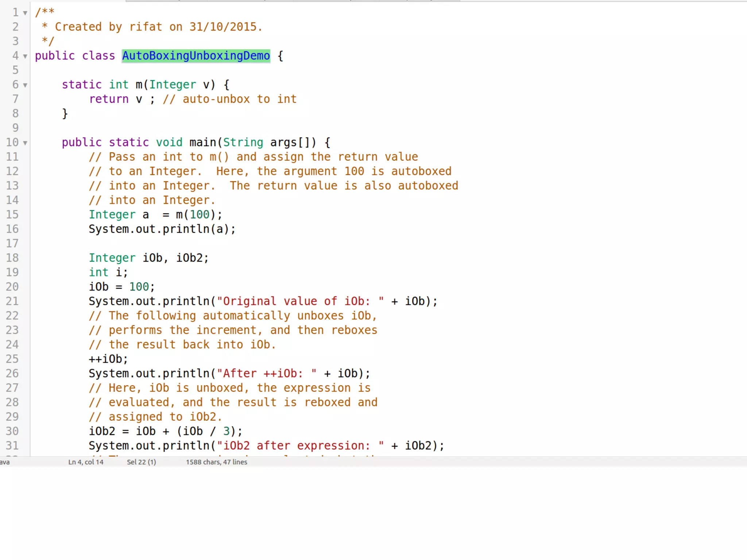
Task: Click the highlighted AutoBoxingUnboxingDemo class name
Action: pyautogui.click(x=196, y=56)
